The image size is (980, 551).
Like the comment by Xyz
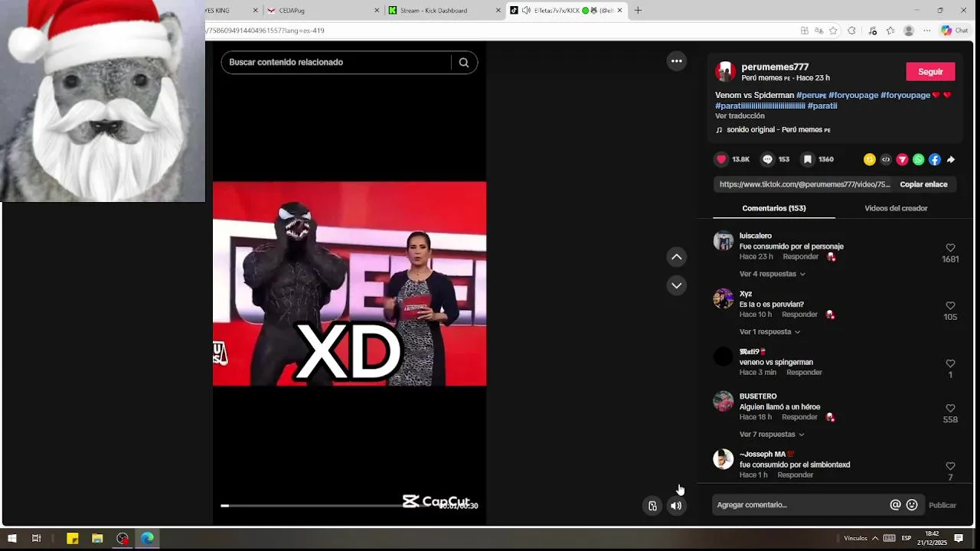[x=950, y=306]
